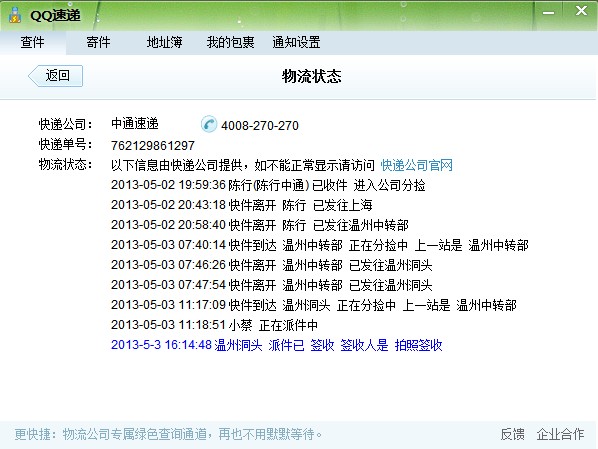The image size is (598, 449).
Task: Open the 通知设置 tab
Action: pos(296,42)
